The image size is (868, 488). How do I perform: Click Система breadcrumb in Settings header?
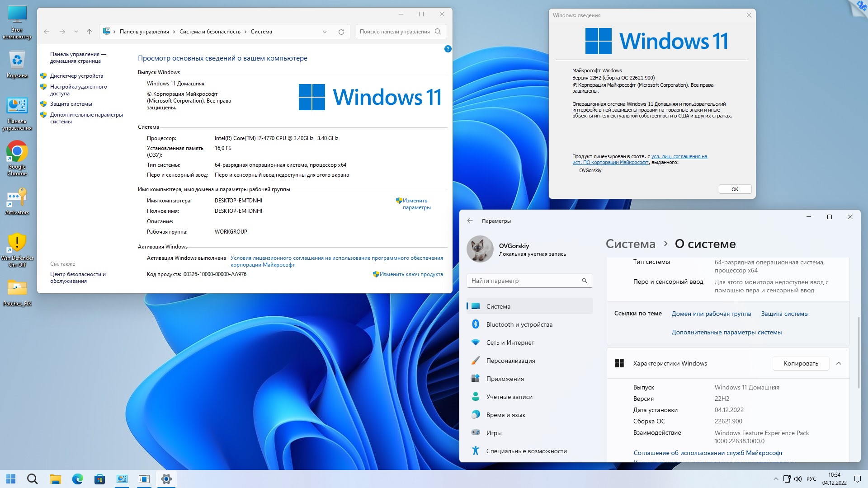[630, 244]
